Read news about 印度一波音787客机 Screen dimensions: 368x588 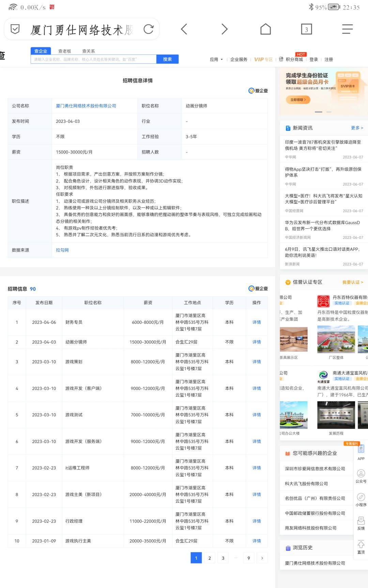(x=323, y=145)
